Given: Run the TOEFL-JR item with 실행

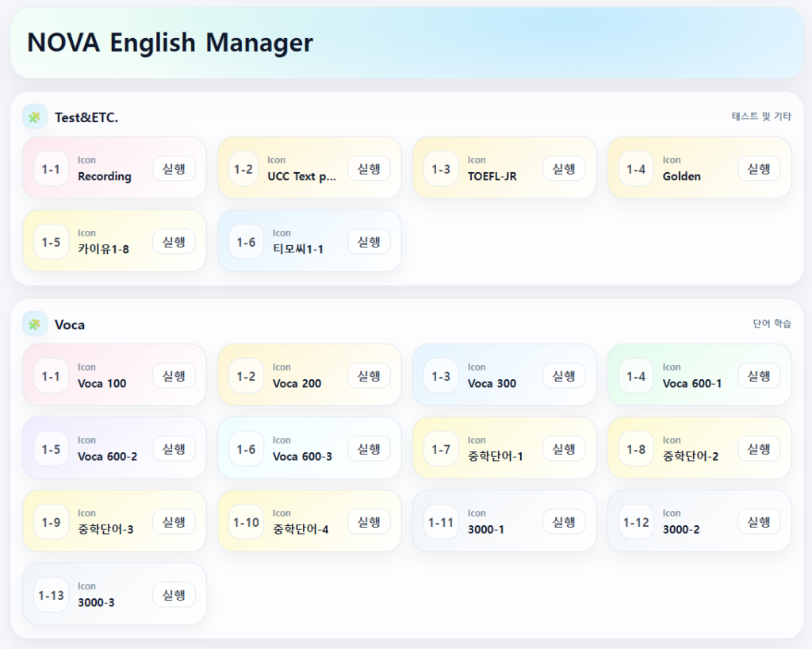Looking at the screenshot, I should point(564,168).
